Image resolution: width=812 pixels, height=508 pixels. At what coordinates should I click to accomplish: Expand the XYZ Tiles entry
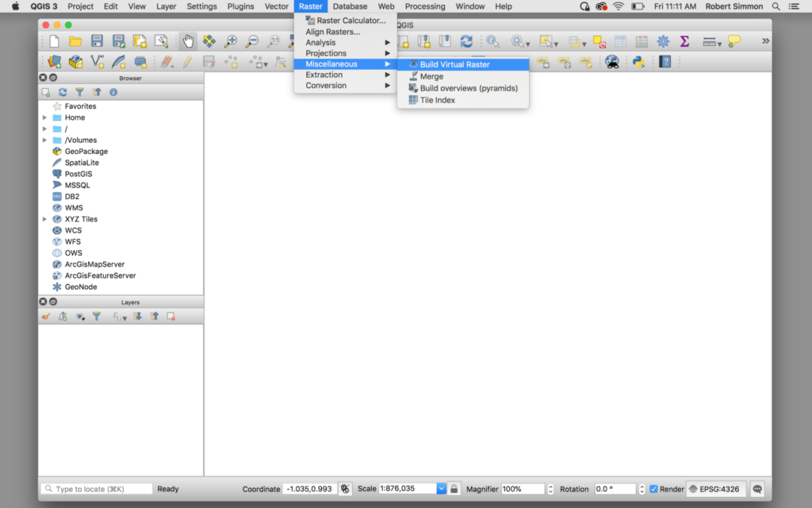coord(45,219)
